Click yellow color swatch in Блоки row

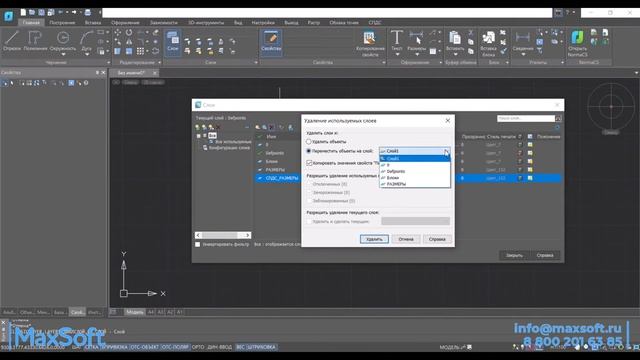pyautogui.click(x=530, y=161)
